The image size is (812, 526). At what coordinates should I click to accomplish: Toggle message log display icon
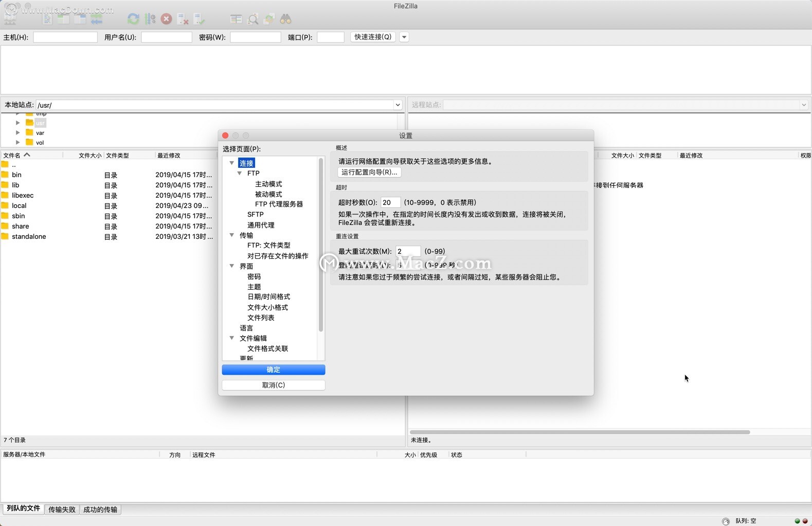click(x=47, y=19)
